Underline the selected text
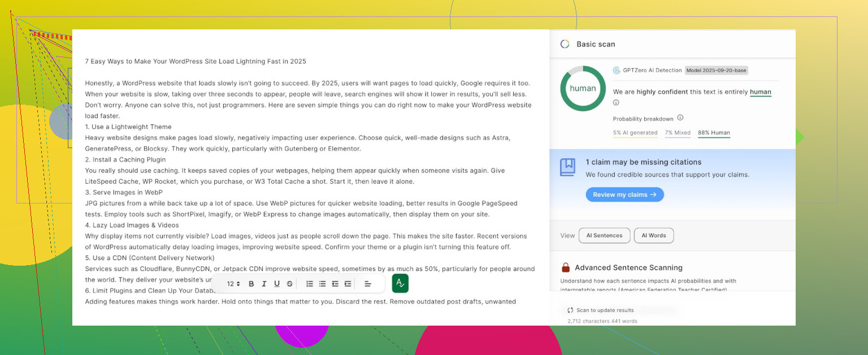 pos(277,284)
